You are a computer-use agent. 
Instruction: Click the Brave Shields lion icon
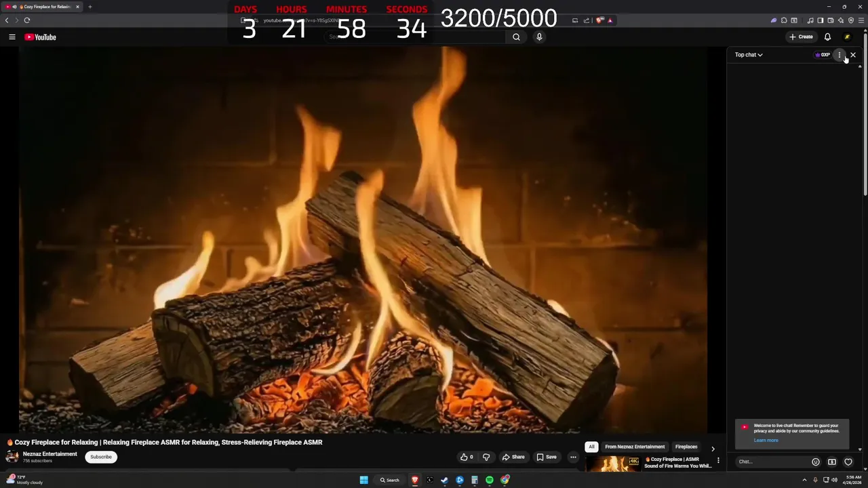coord(599,20)
